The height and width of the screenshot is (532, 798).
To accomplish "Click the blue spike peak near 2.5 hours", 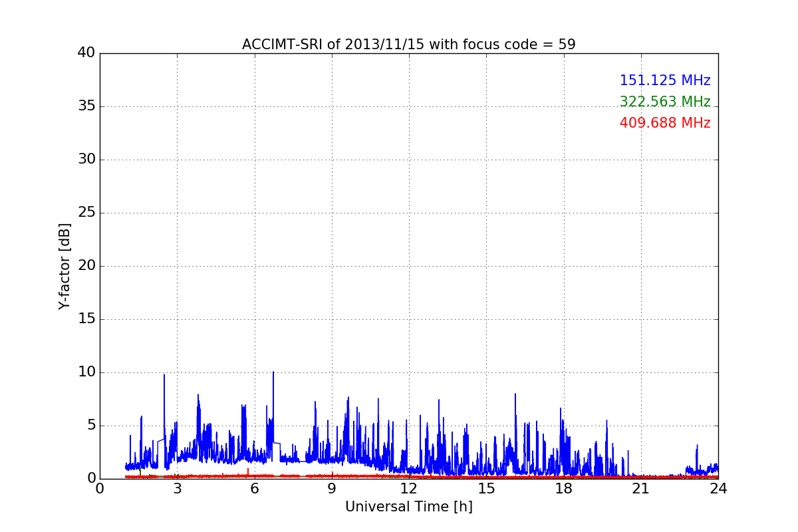I will (x=164, y=375).
